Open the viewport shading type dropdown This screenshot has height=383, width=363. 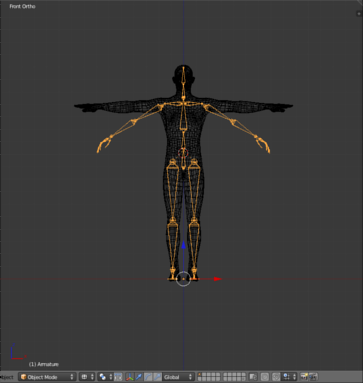coord(87,377)
